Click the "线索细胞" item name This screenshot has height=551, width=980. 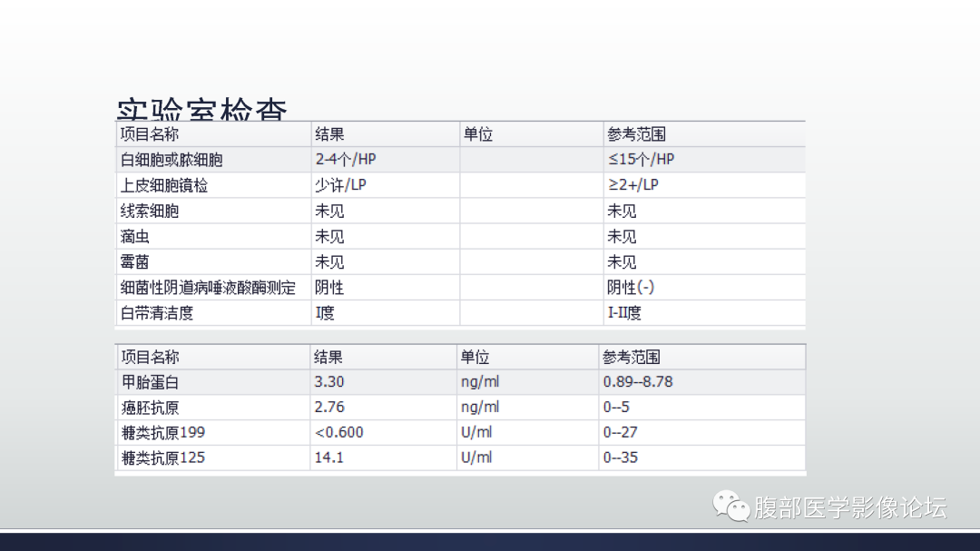pos(150,212)
